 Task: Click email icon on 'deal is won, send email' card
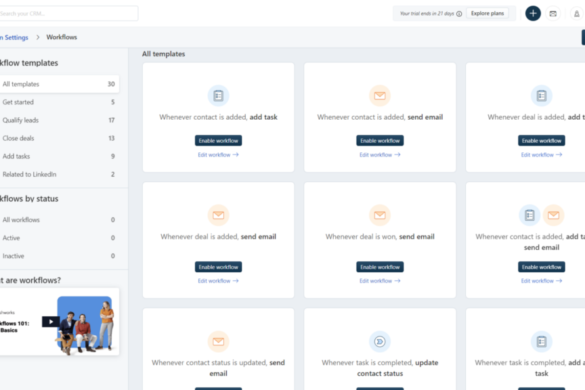380,215
